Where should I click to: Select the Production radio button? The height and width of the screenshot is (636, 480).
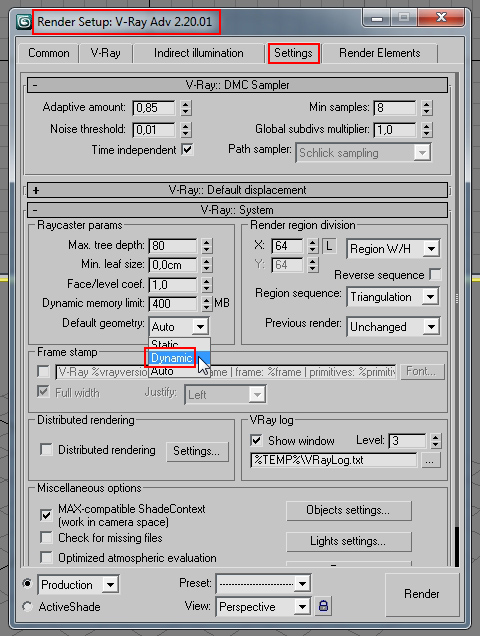pos(27,584)
